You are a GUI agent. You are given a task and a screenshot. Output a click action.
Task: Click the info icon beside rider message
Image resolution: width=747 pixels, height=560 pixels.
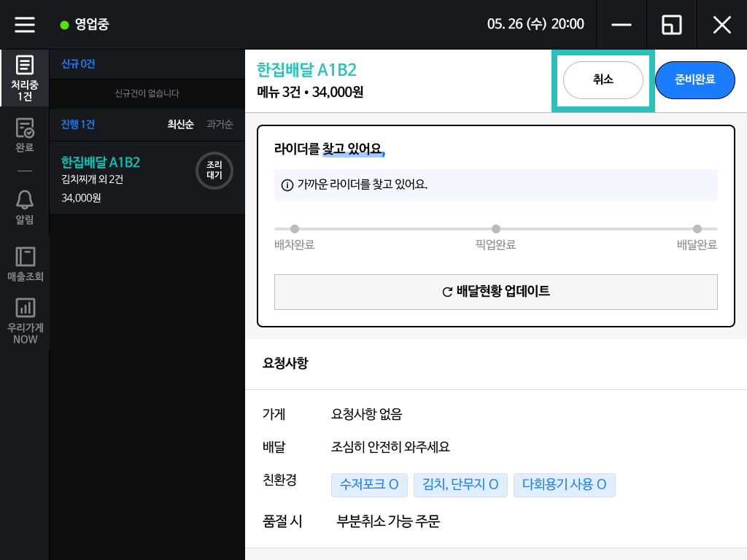coord(287,184)
